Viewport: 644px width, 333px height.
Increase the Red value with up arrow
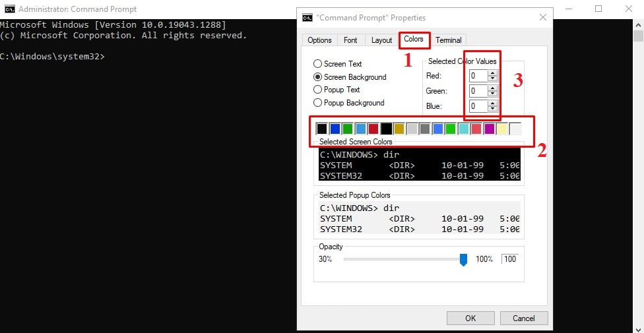point(492,73)
